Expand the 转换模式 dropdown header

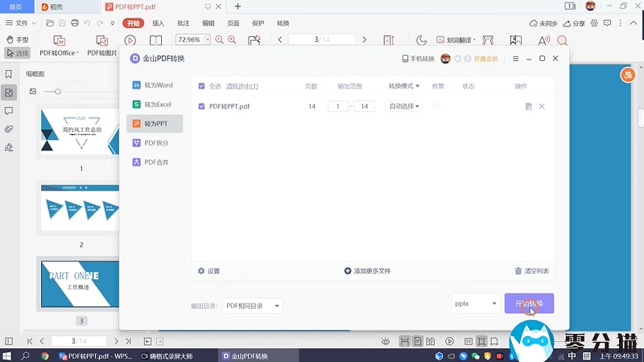point(404,86)
